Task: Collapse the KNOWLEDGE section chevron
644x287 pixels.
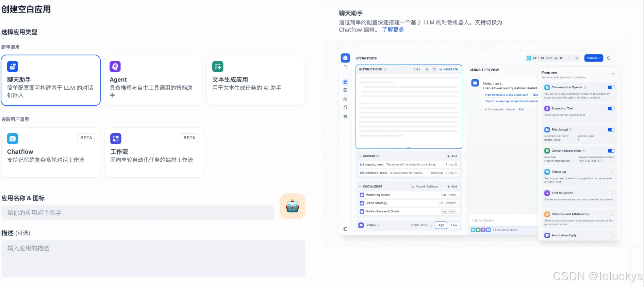Action: click(x=360, y=186)
